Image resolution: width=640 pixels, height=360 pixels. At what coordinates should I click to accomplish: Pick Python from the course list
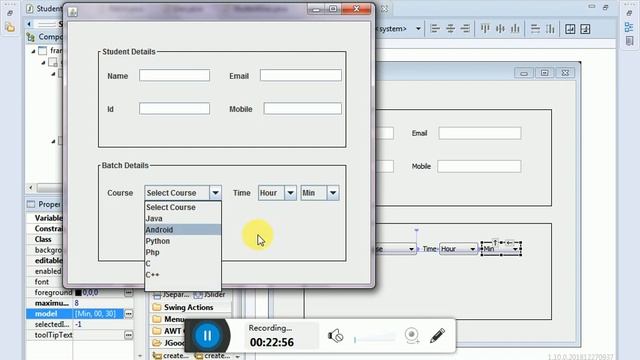click(x=183, y=241)
